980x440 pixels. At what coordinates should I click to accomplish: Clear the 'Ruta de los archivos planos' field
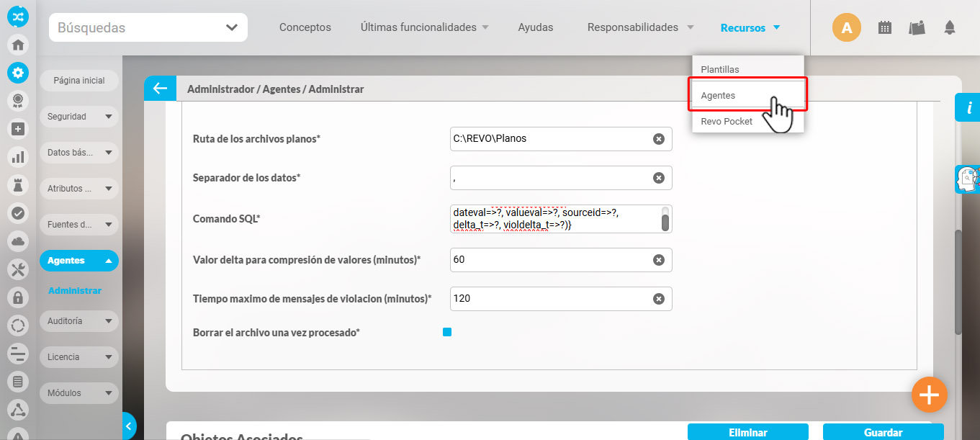(658, 139)
